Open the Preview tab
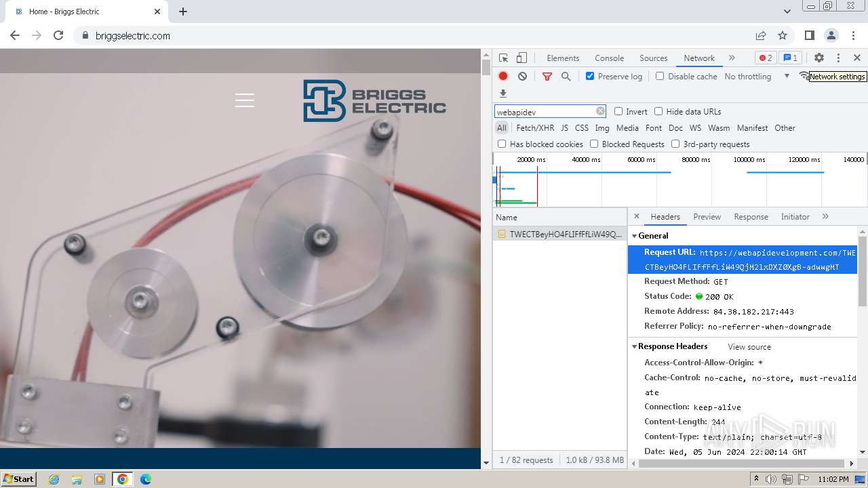Image resolution: width=868 pixels, height=488 pixels. (707, 217)
